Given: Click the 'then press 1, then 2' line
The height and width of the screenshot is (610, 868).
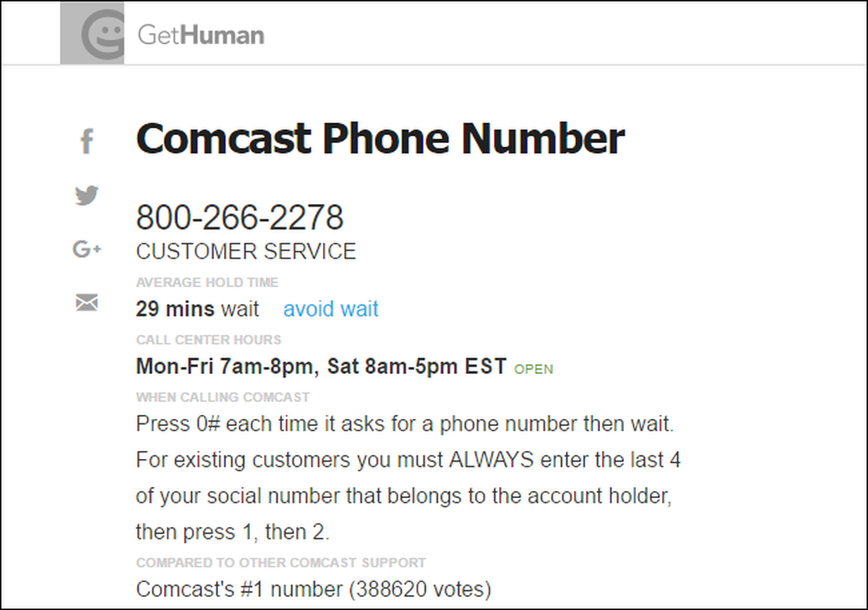Looking at the screenshot, I should pos(233,532).
